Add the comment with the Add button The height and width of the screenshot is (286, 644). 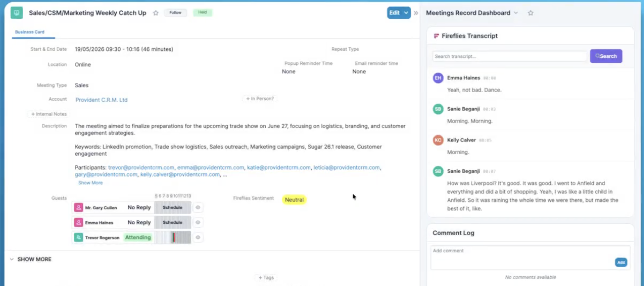(621, 262)
